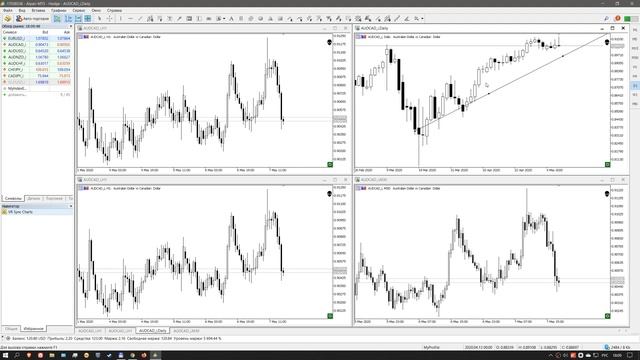640x360 pixels.
Task: Click the black marker icon in M30 chart
Action: (607, 193)
